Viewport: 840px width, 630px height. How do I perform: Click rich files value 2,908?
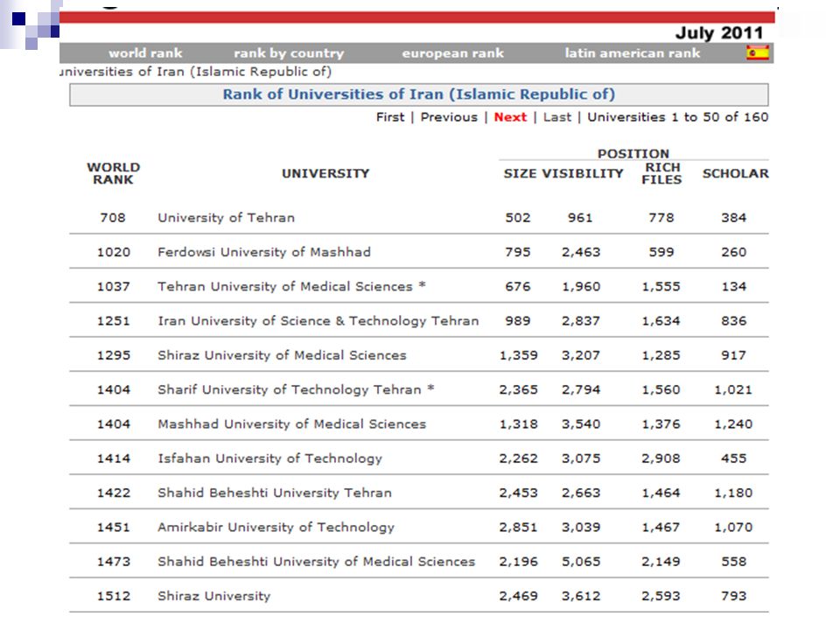click(x=661, y=458)
